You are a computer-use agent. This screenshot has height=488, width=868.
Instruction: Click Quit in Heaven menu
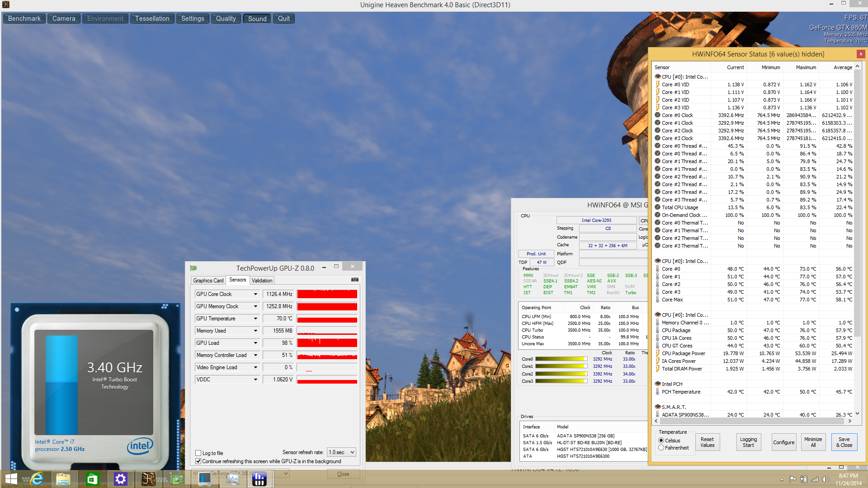pyautogui.click(x=284, y=19)
